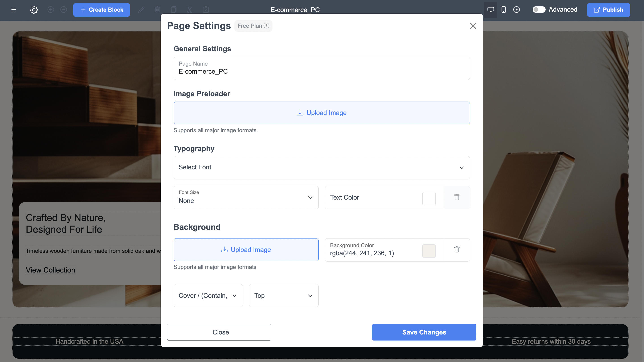Click the Background Color swatch
This screenshot has width=644, height=362.
[x=429, y=251]
